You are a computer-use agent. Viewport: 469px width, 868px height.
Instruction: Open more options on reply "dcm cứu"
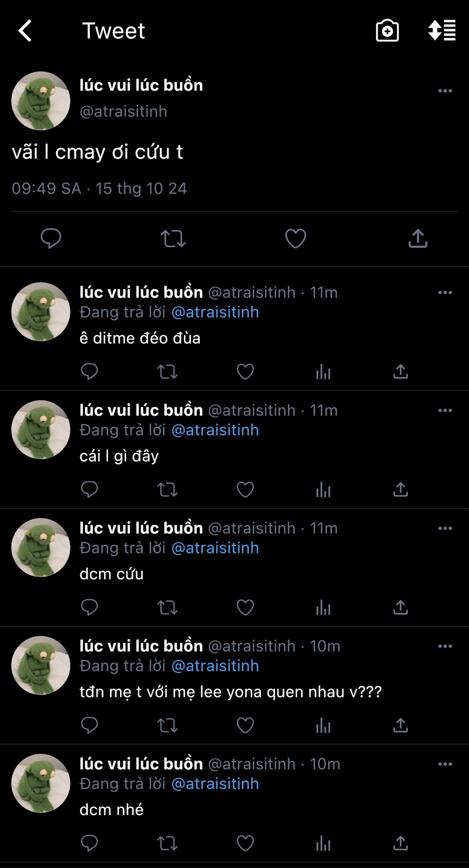click(445, 528)
